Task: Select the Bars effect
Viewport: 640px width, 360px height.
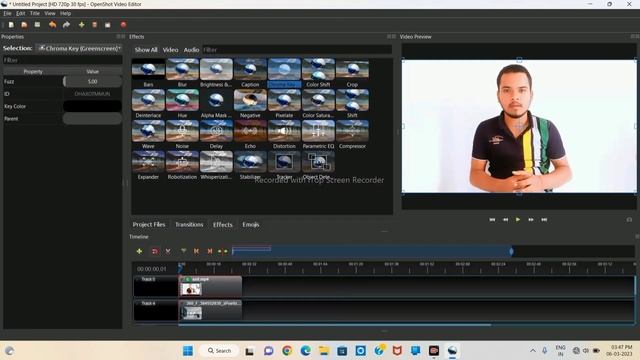Action: 148,73
